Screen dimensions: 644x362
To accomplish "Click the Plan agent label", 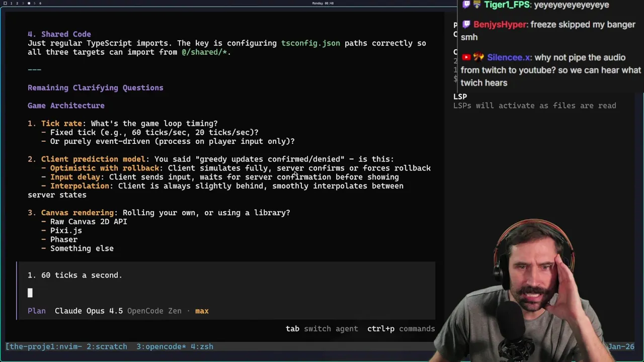I will (37, 311).
